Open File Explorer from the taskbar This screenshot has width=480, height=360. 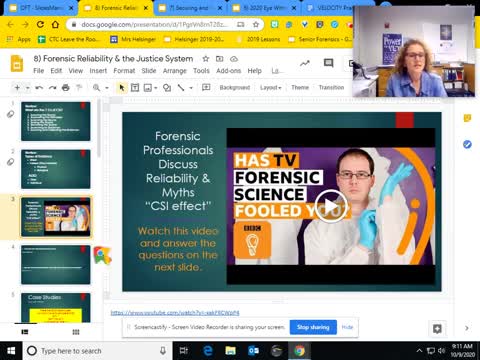point(230,351)
